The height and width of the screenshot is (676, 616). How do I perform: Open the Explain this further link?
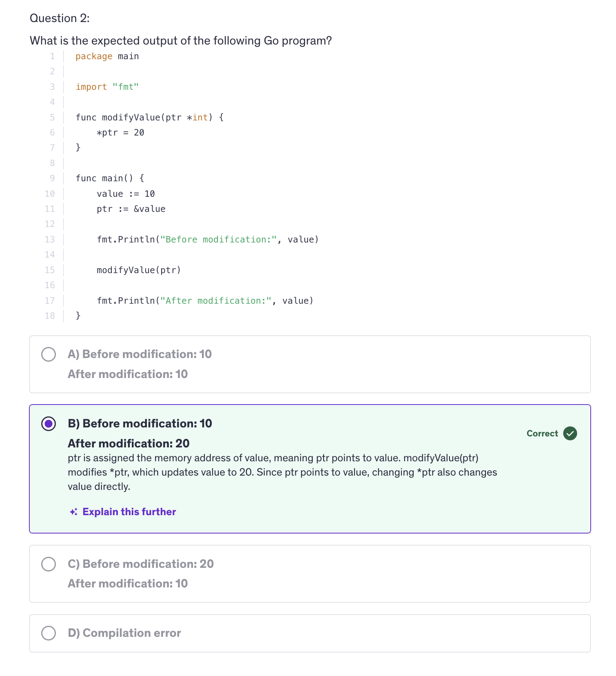[129, 511]
